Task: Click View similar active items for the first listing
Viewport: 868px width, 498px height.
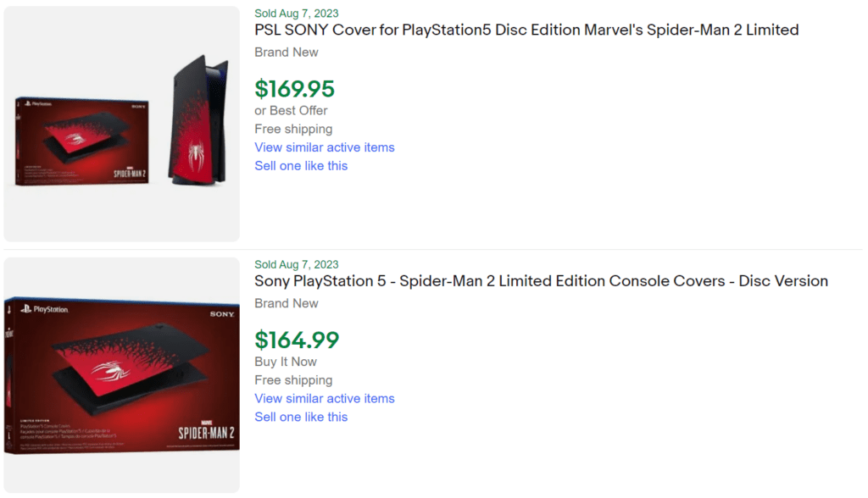Action: point(325,147)
